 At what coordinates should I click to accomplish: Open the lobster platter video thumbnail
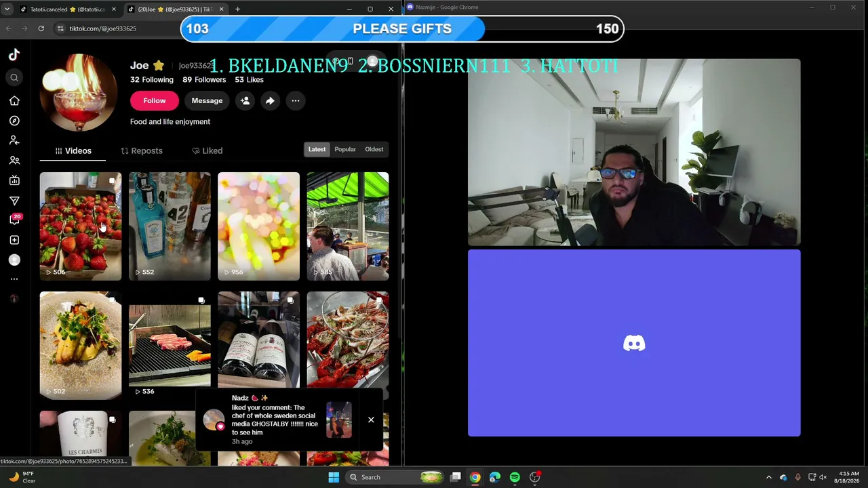(x=348, y=340)
